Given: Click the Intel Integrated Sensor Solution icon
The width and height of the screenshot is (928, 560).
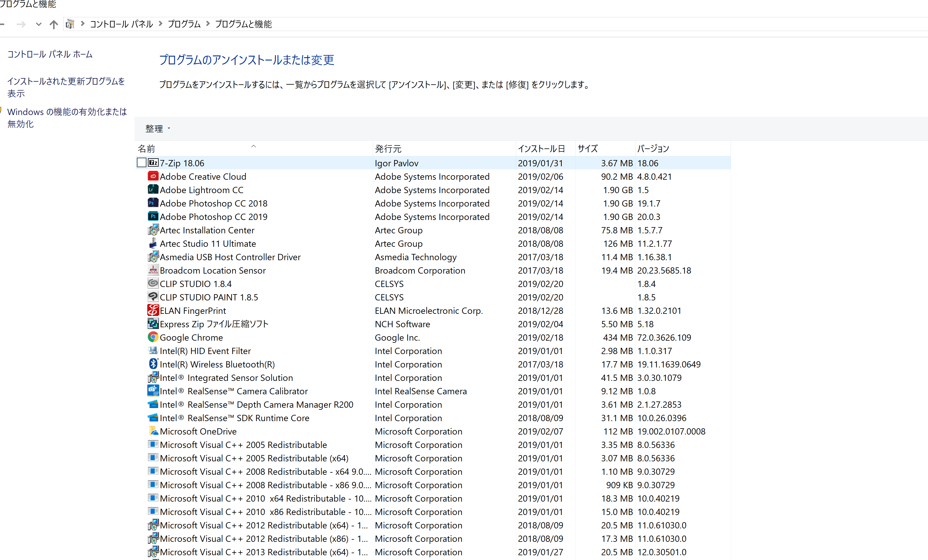Looking at the screenshot, I should point(153,378).
